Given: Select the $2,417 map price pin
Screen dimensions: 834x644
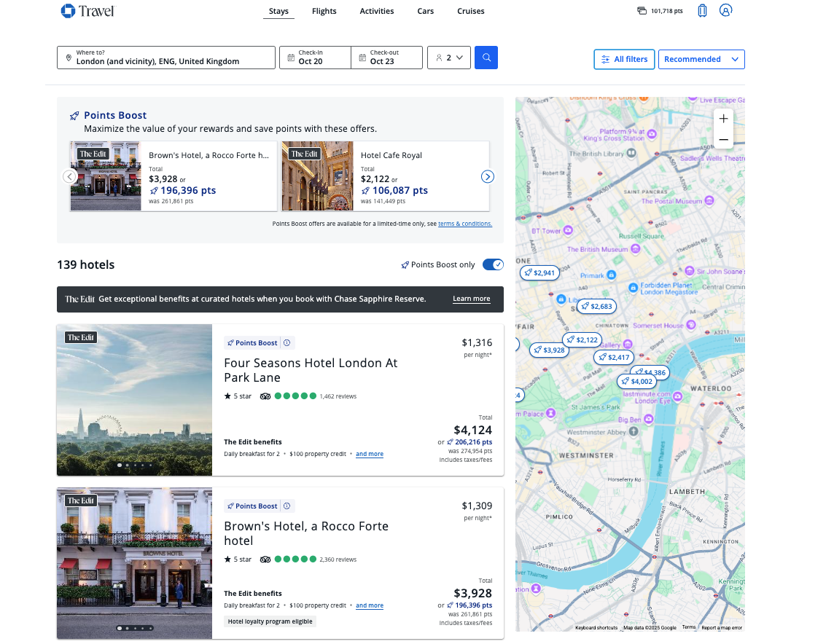Looking at the screenshot, I should coord(614,357).
